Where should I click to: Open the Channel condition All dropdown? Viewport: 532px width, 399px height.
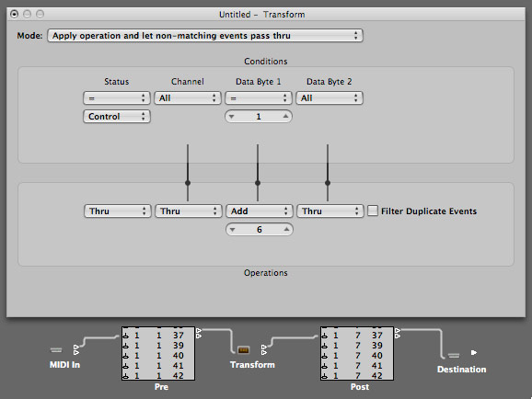pos(187,98)
